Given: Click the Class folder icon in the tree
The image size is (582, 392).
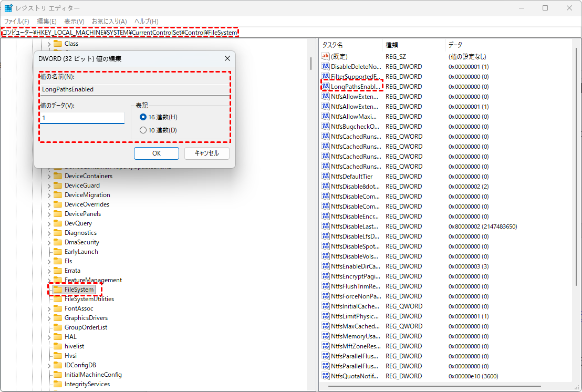Looking at the screenshot, I should [58, 44].
